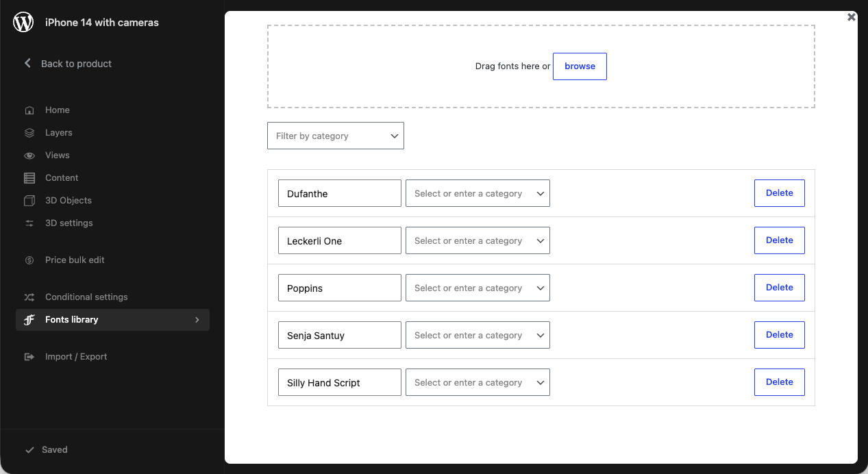Image resolution: width=868 pixels, height=474 pixels.
Task: Close the fonts library modal
Action: click(x=852, y=17)
